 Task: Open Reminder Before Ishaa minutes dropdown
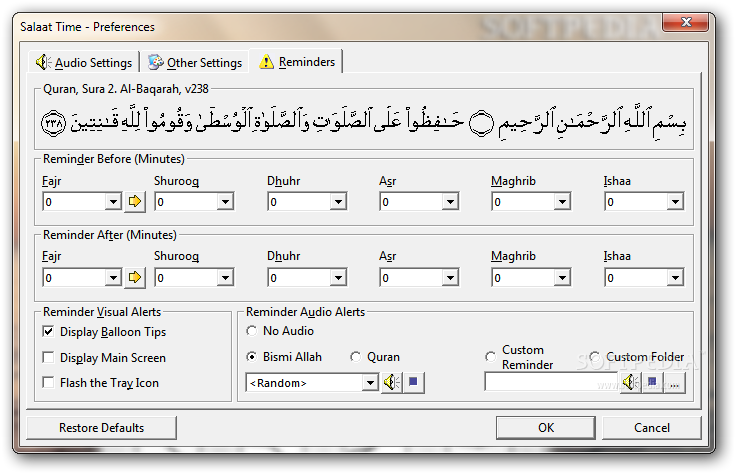675,202
